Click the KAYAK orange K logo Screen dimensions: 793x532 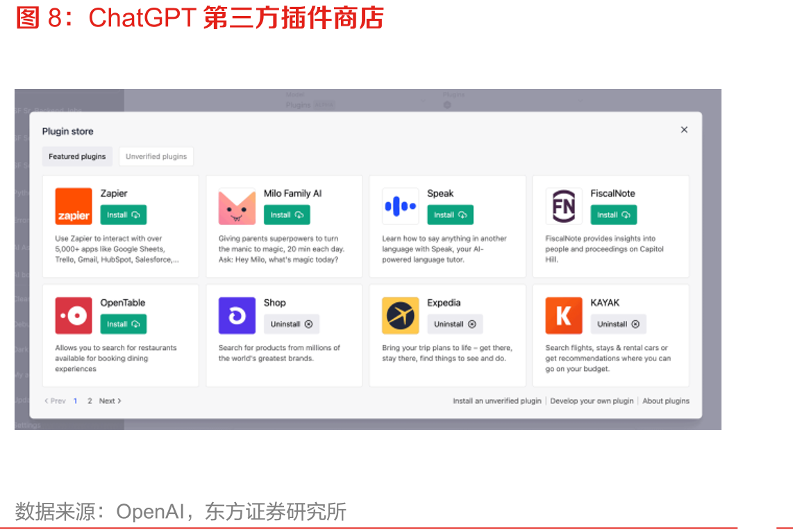[563, 315]
